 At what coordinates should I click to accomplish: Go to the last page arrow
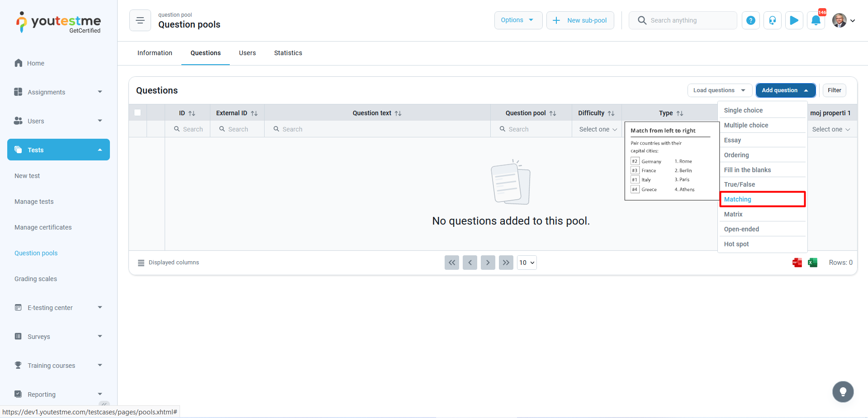tap(506, 263)
